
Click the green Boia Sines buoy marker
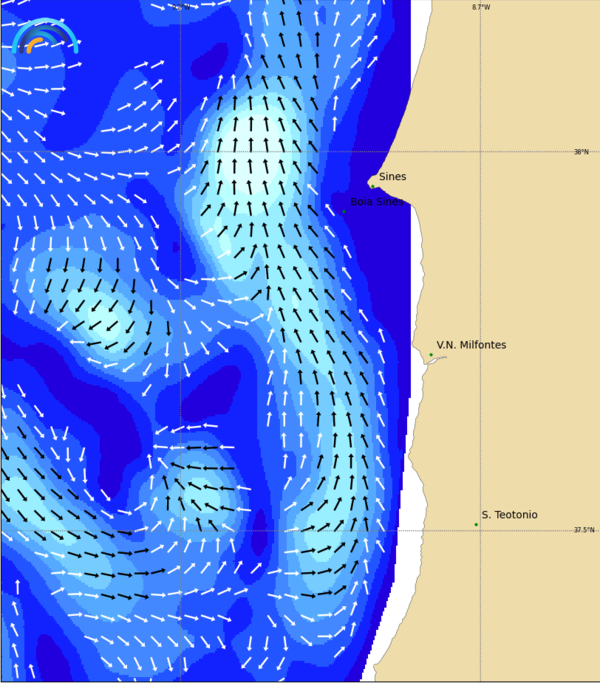(x=344, y=211)
